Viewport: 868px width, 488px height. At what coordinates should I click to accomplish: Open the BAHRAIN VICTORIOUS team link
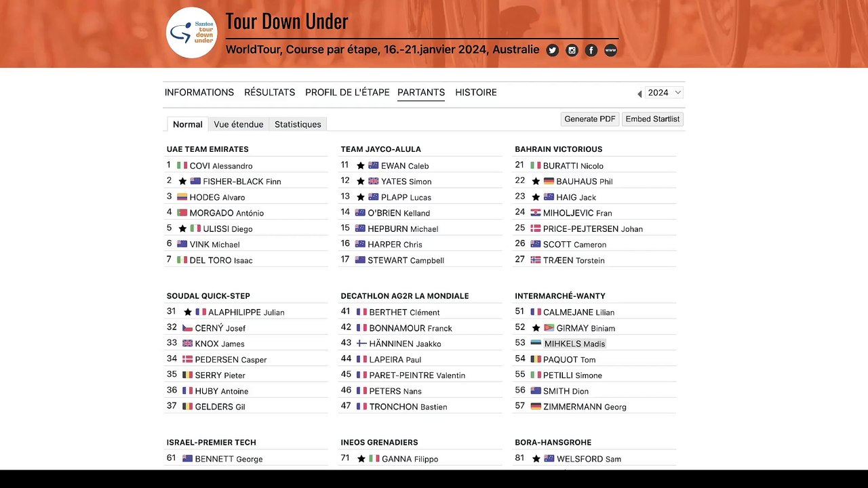[x=559, y=149]
